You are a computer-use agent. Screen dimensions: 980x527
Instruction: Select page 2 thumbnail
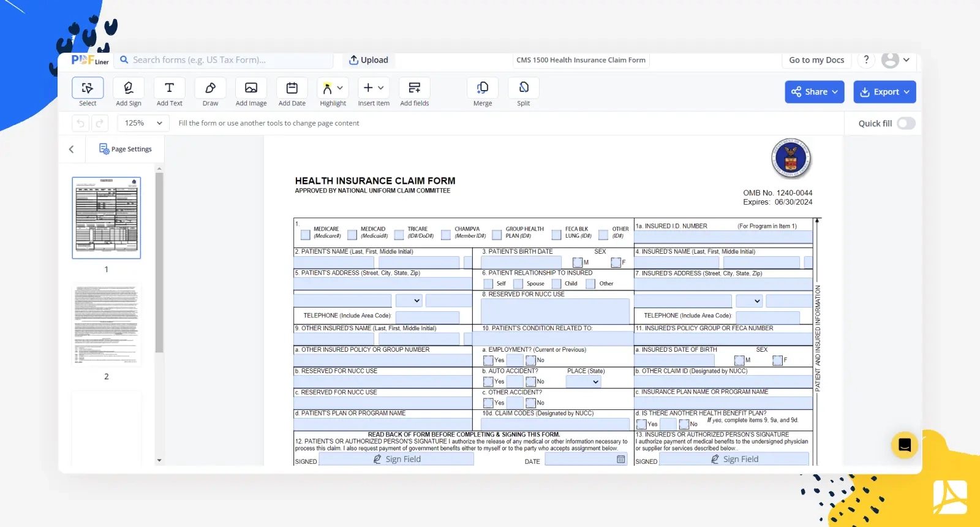click(107, 325)
